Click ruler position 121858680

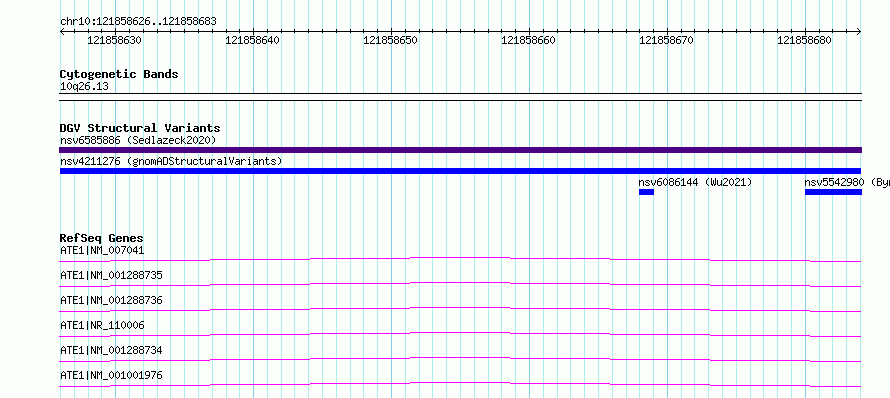(x=805, y=40)
